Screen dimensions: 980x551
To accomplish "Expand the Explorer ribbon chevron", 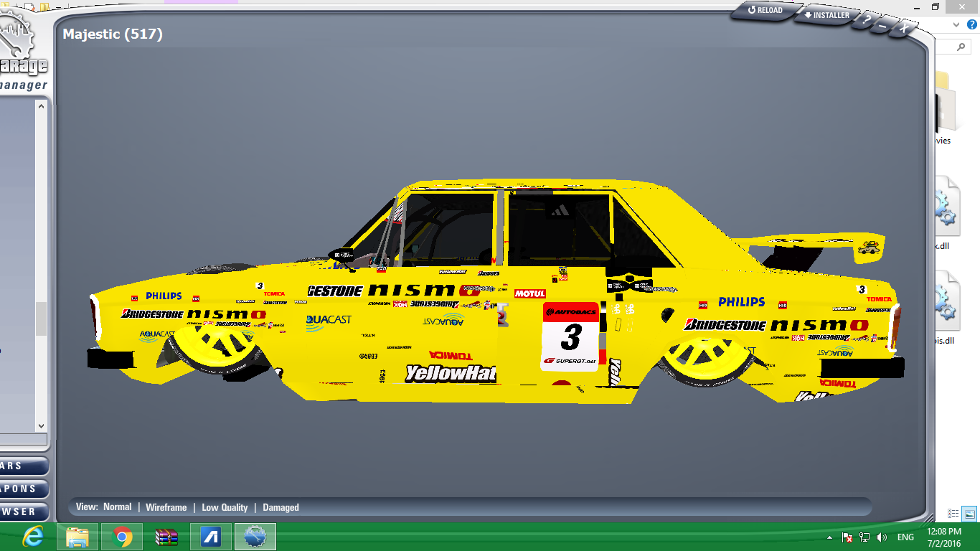I will click(957, 24).
